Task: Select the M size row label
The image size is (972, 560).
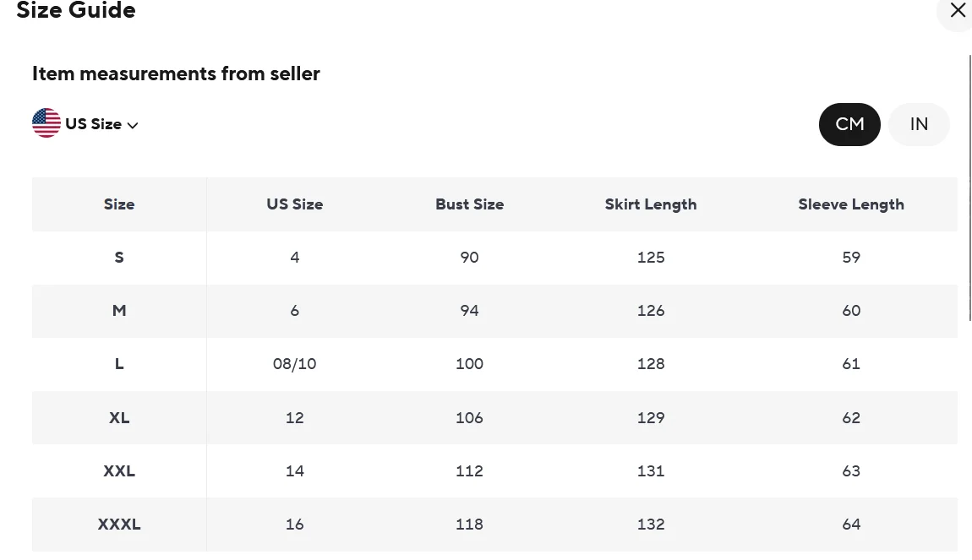Action: click(119, 311)
